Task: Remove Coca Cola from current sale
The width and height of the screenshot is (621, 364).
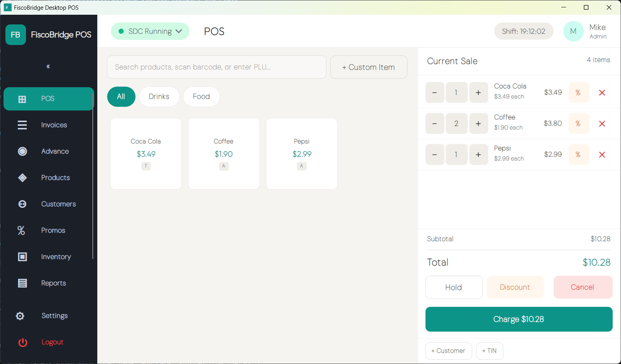Action: [602, 93]
